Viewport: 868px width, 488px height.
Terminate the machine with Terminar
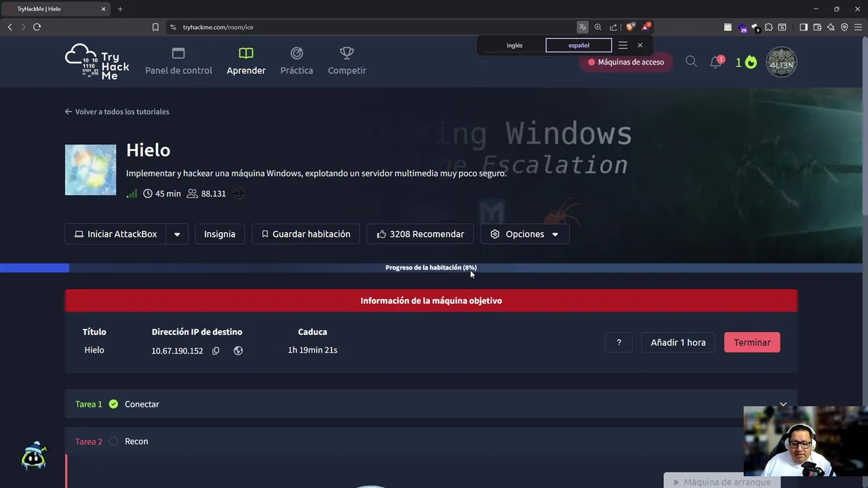[752, 342]
